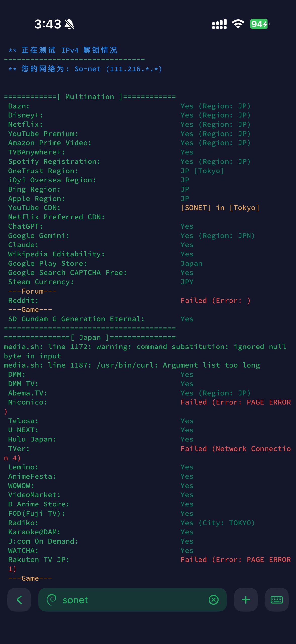Select the sonet session tab label
296x644 pixels.
pyautogui.click(x=75, y=600)
